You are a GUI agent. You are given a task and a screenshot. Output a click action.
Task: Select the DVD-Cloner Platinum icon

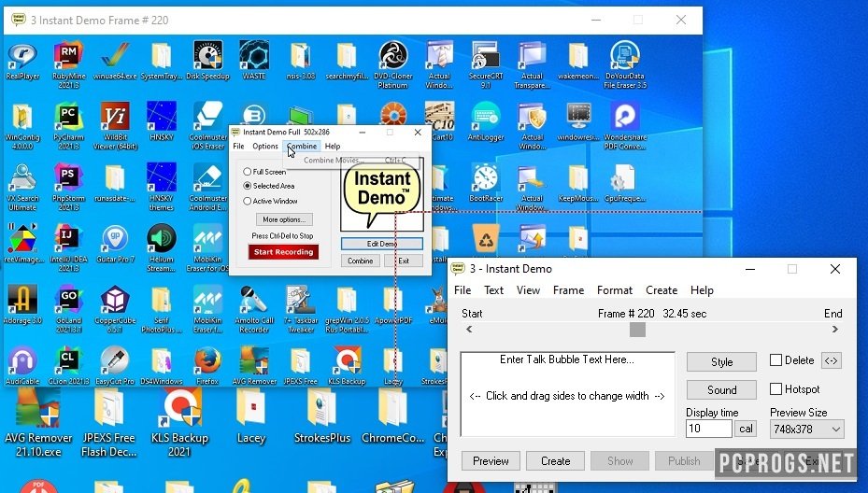[393, 64]
